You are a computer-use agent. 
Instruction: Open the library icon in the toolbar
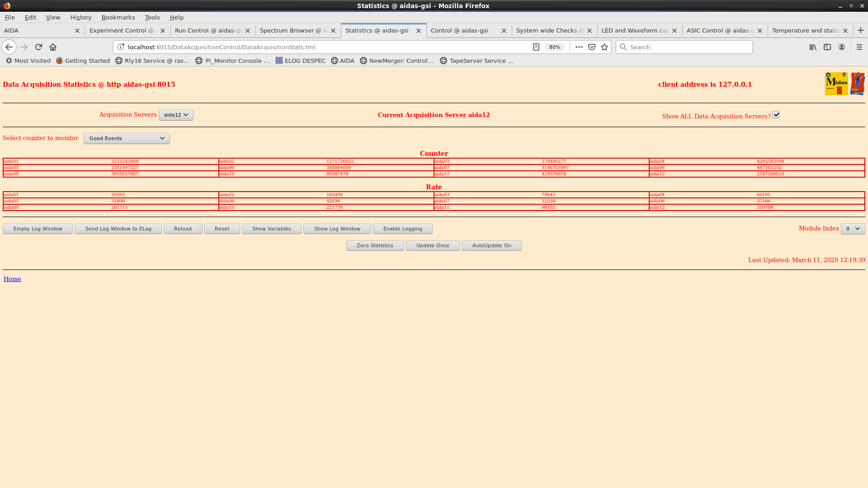(813, 47)
